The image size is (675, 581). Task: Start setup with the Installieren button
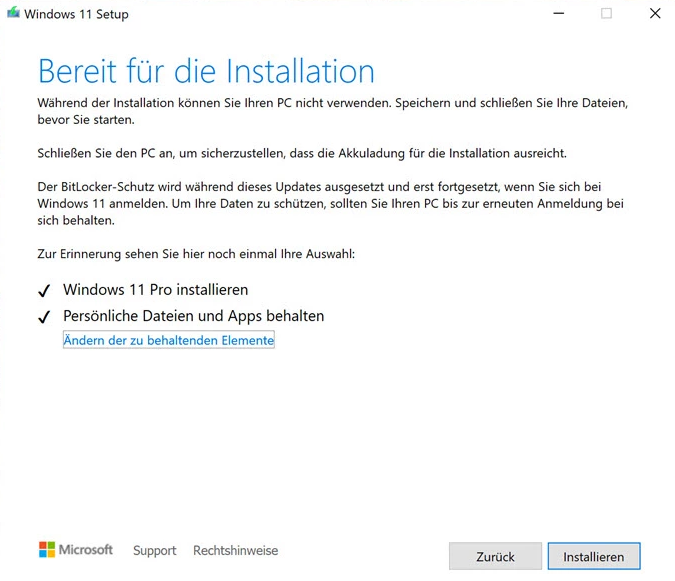coord(593,557)
